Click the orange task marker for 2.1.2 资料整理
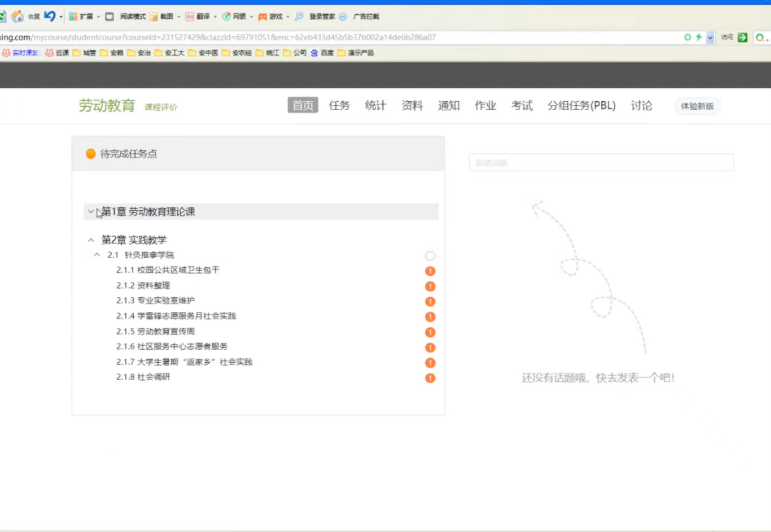771x532 pixels. pyautogui.click(x=430, y=286)
